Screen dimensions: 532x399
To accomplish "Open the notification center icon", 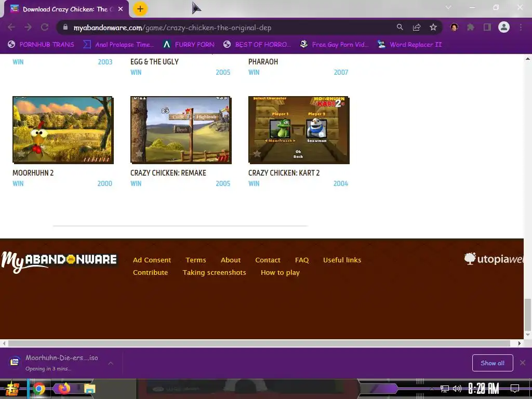I will [515, 389].
